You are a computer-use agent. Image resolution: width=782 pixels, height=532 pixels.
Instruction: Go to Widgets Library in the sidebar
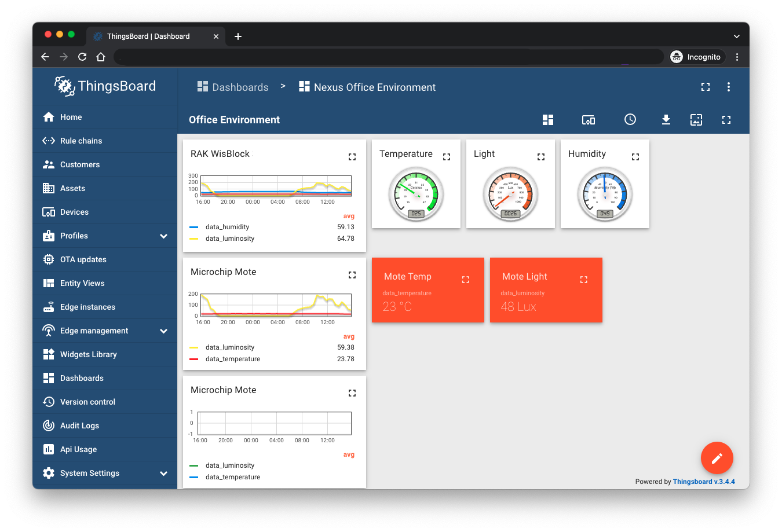pos(88,354)
